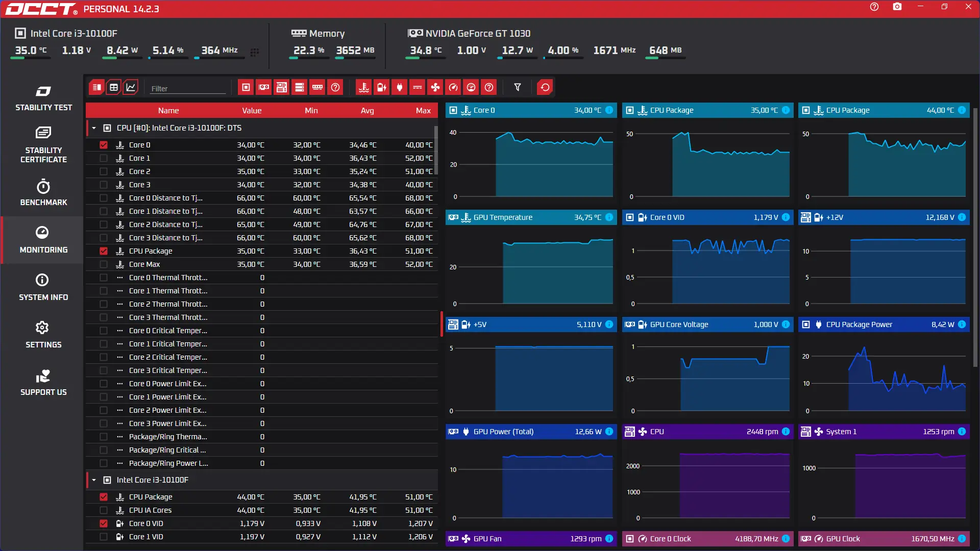Screen dimensions: 980x551
Task: Switch to graph-only view icon
Action: coord(131,87)
